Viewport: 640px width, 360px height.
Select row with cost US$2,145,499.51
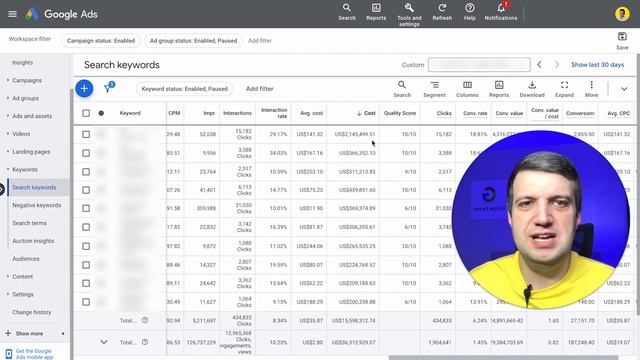click(86, 134)
